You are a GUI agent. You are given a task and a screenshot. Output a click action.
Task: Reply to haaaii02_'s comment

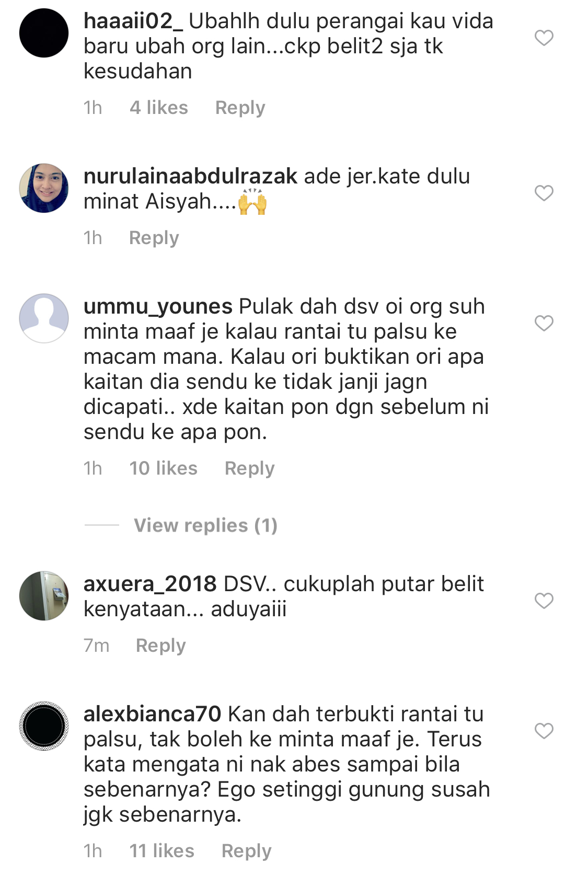tap(240, 108)
